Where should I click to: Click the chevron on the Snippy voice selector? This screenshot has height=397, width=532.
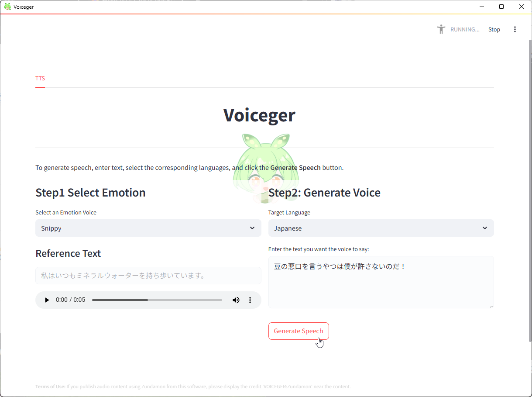tap(252, 228)
